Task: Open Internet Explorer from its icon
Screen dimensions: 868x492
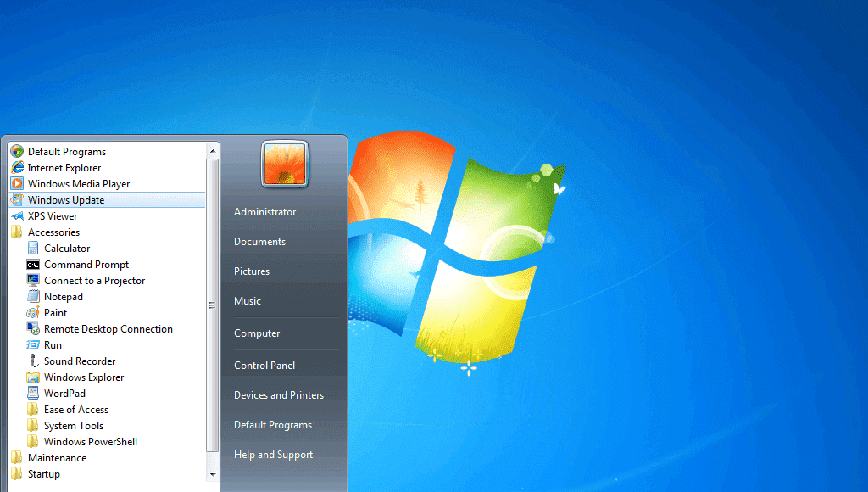Action: [x=17, y=168]
